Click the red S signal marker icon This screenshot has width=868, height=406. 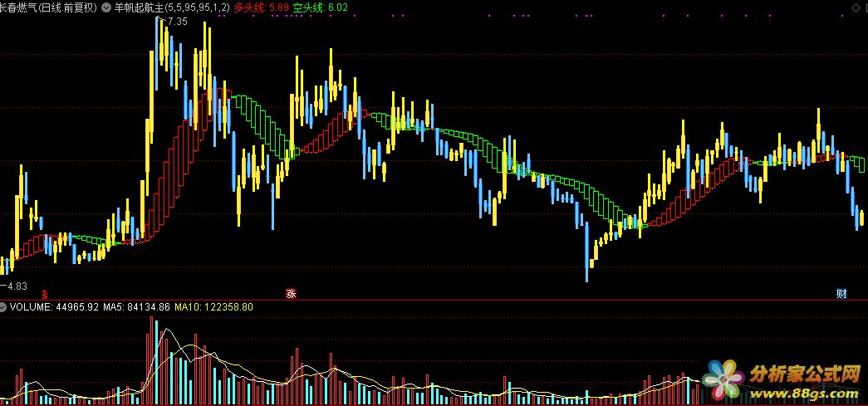point(44,292)
